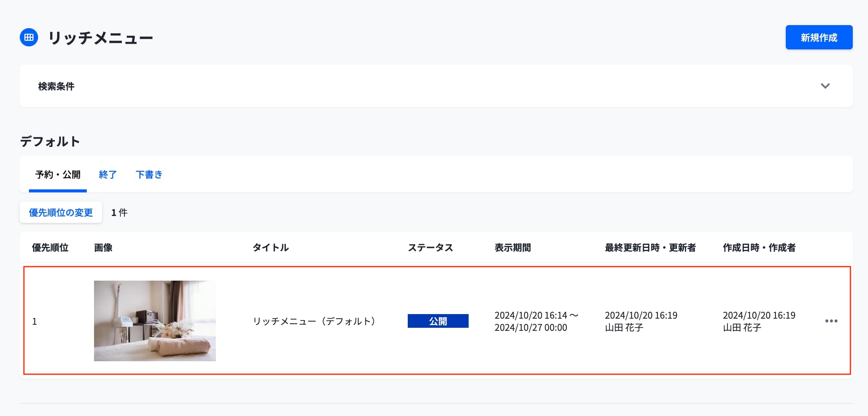Click the display period date range cell

[x=536, y=321]
